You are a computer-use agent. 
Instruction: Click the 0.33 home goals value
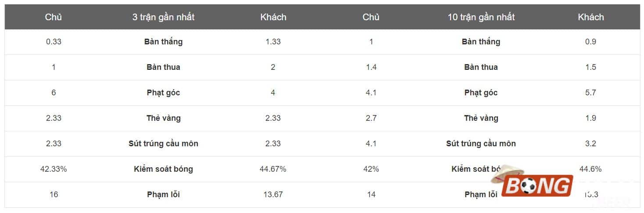click(x=54, y=42)
